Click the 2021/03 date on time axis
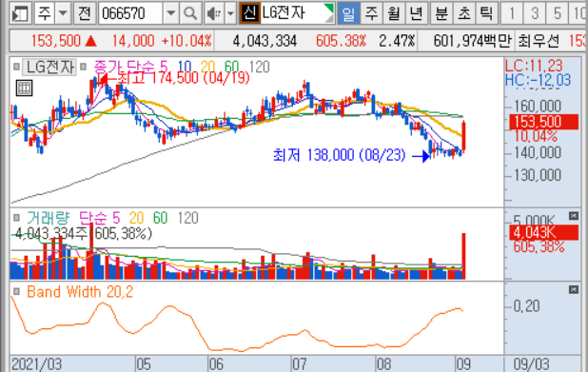The image size is (588, 372). (37, 364)
